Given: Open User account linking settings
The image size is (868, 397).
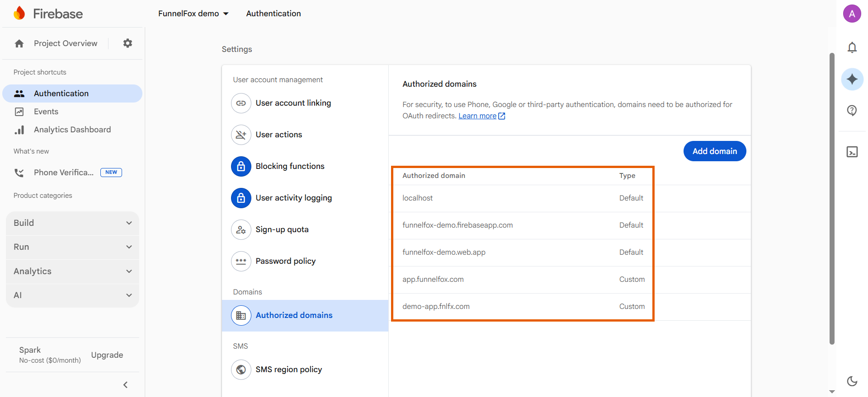Looking at the screenshot, I should 305,103.
